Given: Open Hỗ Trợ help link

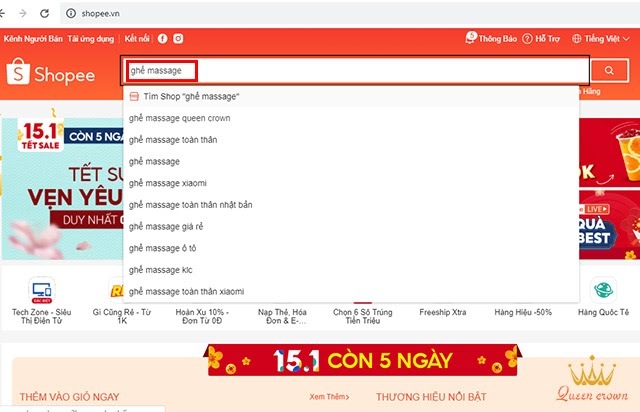Looking at the screenshot, I should (541, 39).
